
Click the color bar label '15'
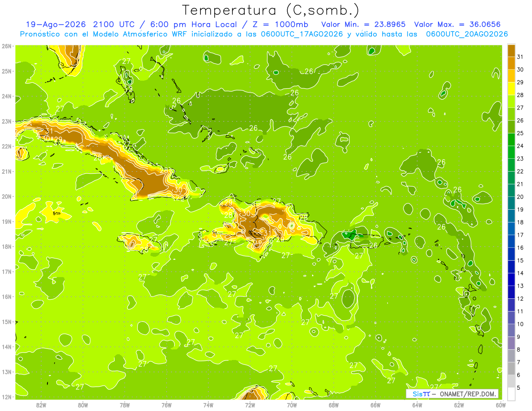[520, 260]
